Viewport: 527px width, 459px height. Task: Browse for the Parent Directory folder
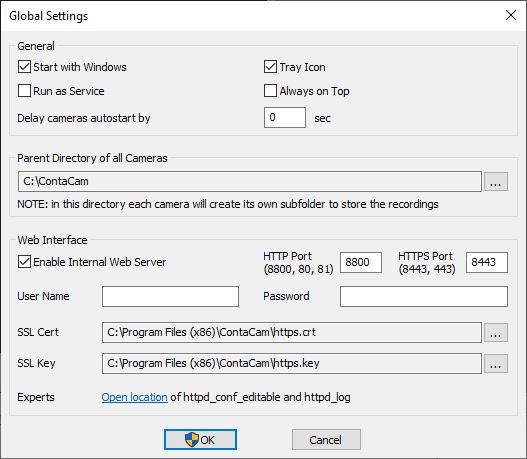pyautogui.click(x=496, y=182)
